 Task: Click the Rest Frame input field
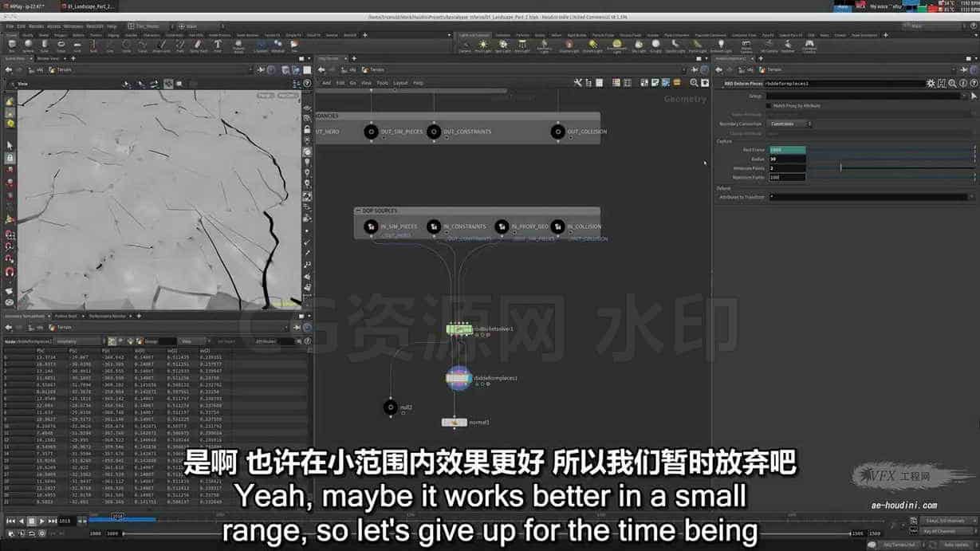pos(787,150)
